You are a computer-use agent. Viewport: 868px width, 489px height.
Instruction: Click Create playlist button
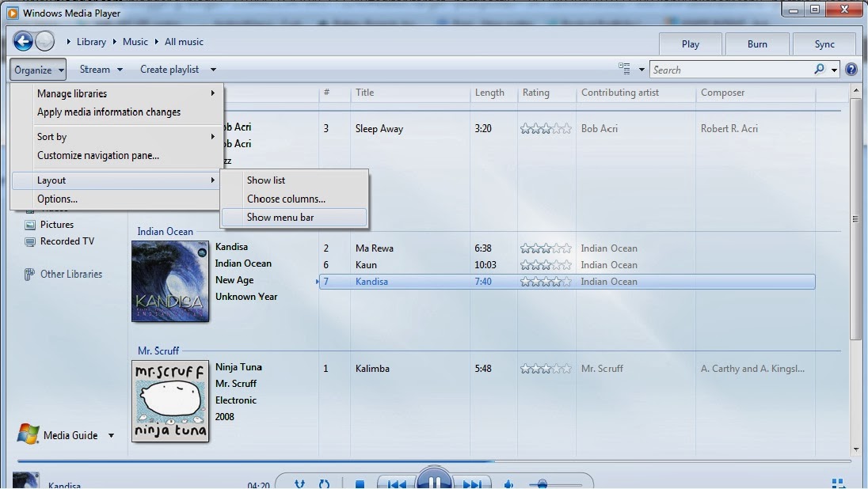169,69
